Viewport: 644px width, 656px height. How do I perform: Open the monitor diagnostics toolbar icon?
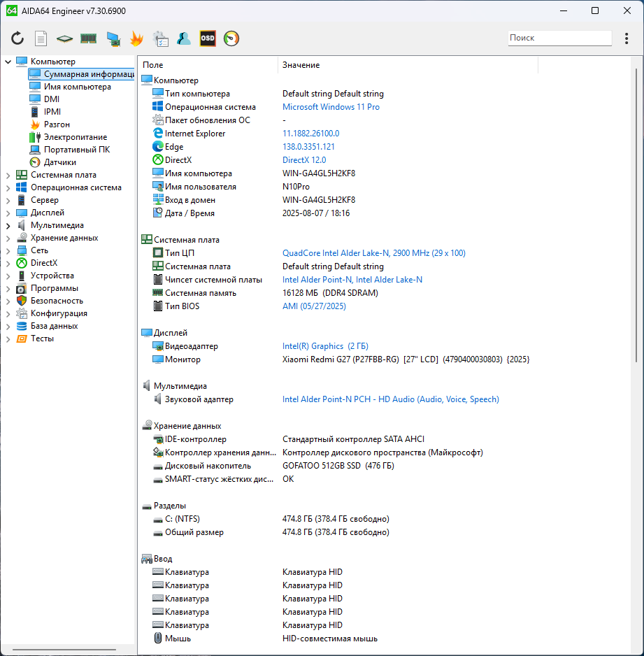point(113,38)
